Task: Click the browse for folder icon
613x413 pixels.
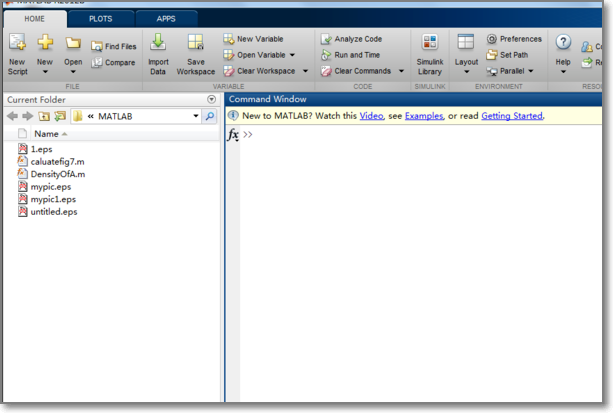Action: 60,116
